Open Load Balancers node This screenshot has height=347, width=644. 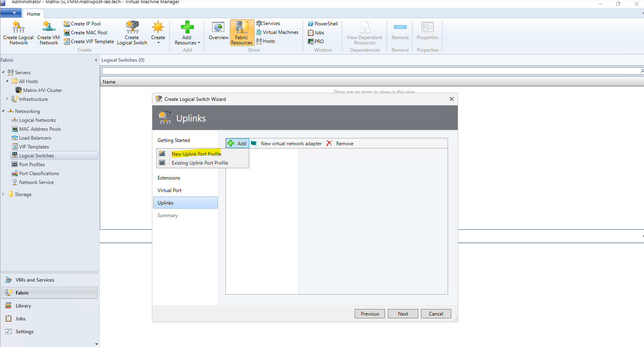32,138
